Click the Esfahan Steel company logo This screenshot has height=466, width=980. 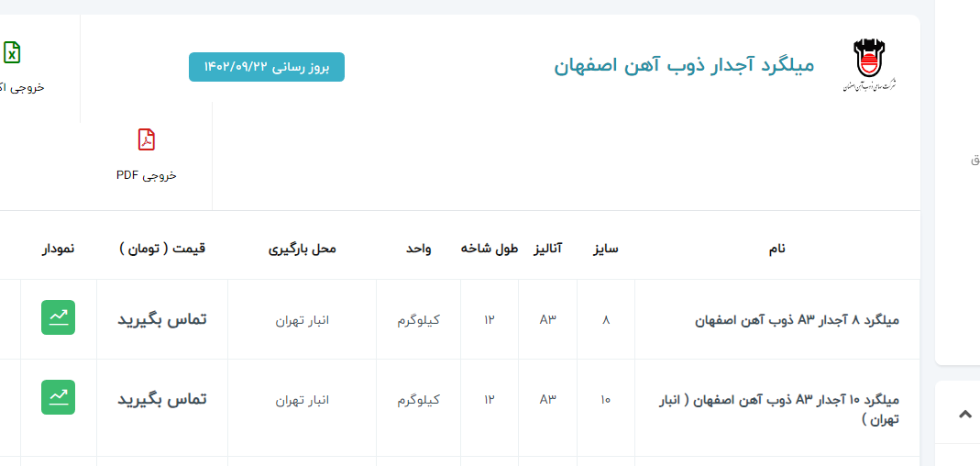click(x=869, y=65)
